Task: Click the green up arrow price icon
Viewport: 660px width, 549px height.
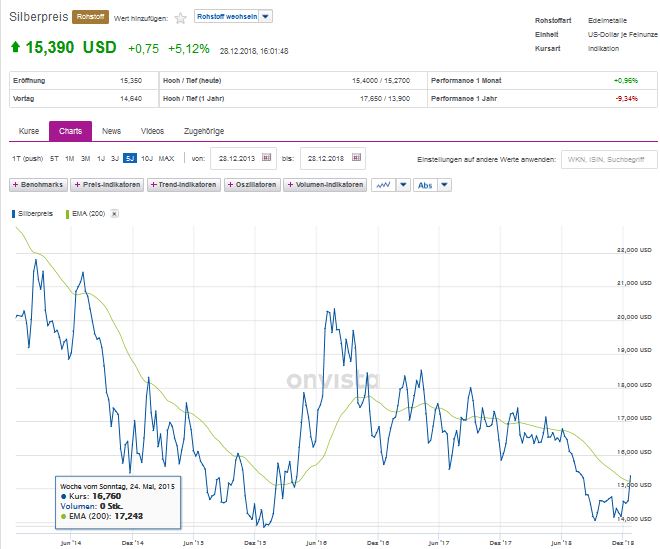Action: (15, 48)
